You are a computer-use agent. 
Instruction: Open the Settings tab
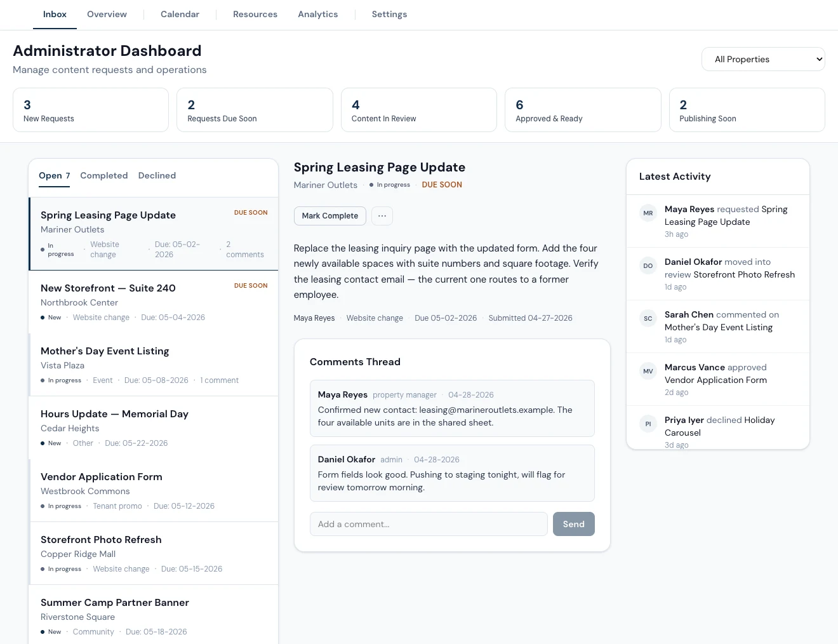389,15
